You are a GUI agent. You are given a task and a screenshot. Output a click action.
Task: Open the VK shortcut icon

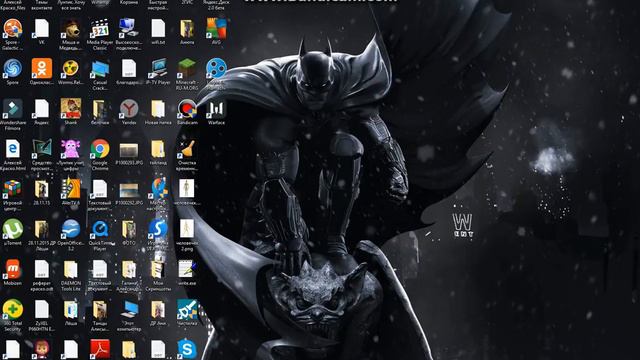pyautogui.click(x=42, y=29)
